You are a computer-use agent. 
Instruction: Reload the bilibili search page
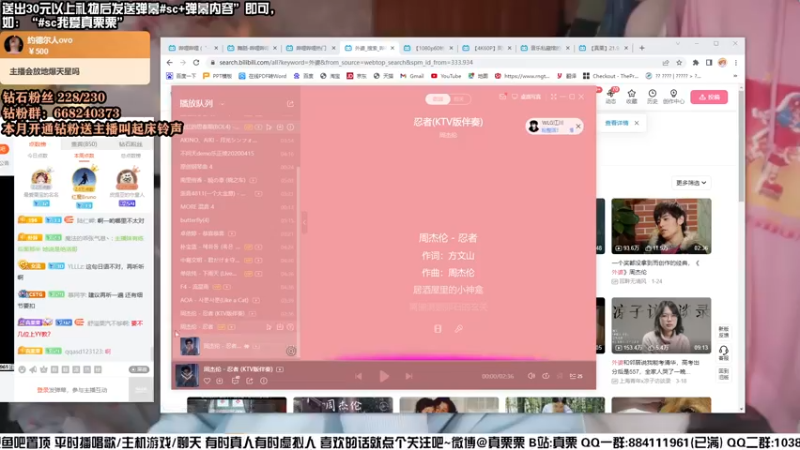point(196,62)
